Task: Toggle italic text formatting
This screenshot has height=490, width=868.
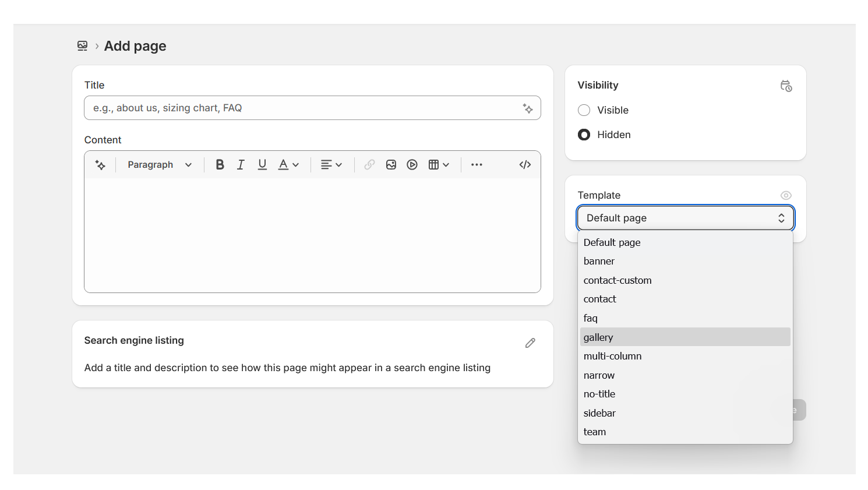Action: [241, 165]
